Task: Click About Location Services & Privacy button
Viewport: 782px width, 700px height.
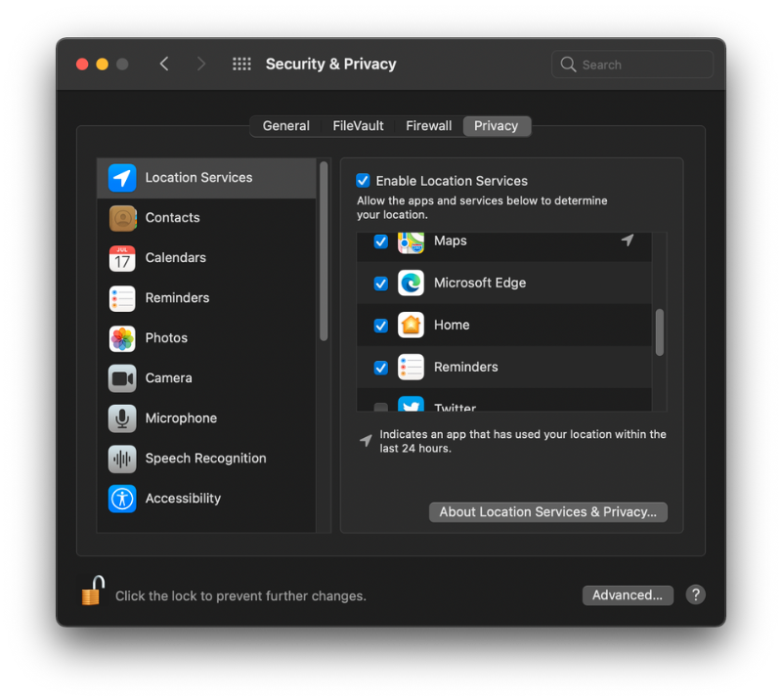Action: pos(547,511)
